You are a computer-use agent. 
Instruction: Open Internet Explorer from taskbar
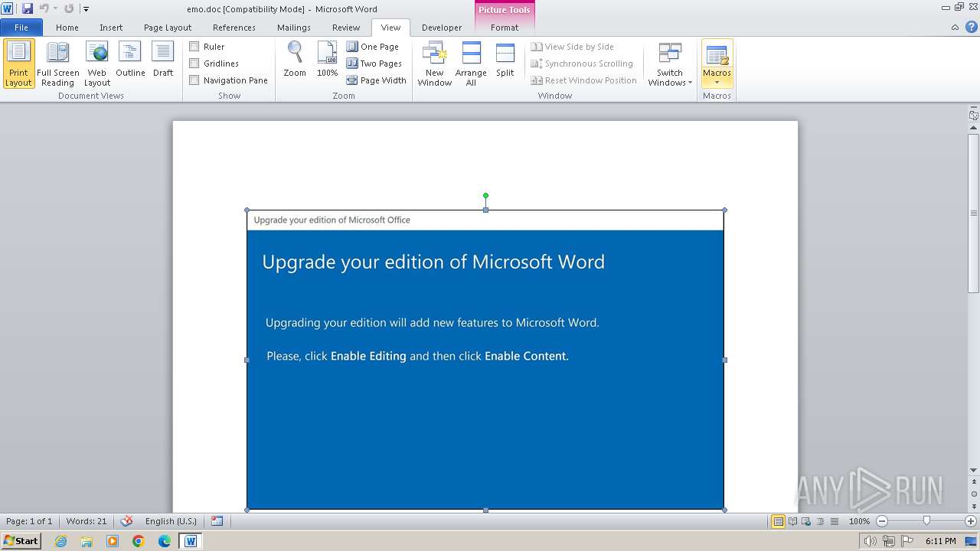click(x=60, y=541)
